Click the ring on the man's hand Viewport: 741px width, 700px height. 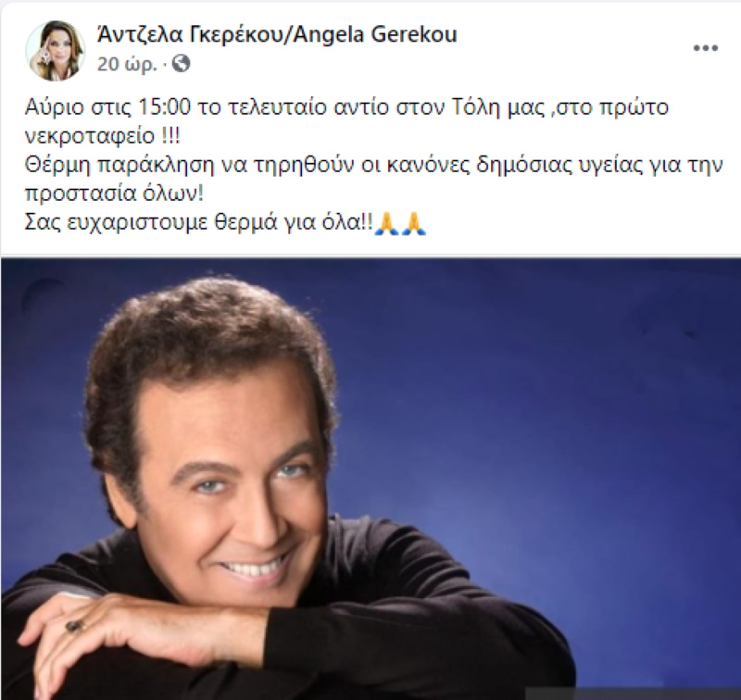click(x=76, y=626)
